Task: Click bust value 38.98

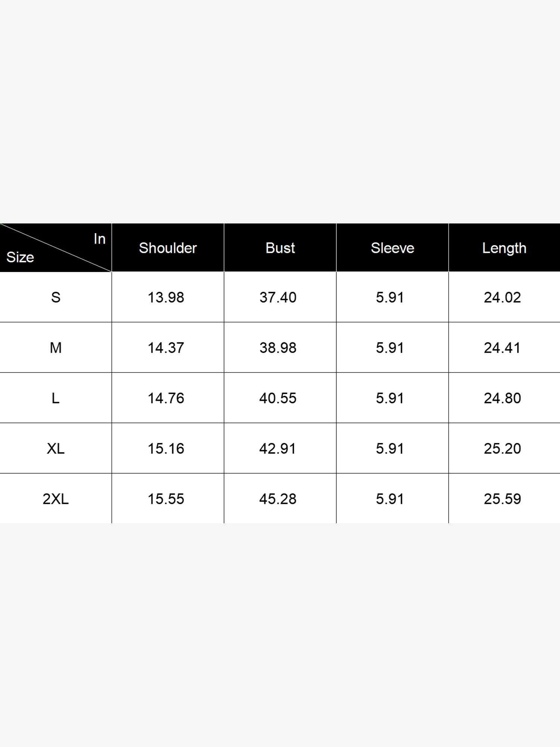Action: pos(278,348)
